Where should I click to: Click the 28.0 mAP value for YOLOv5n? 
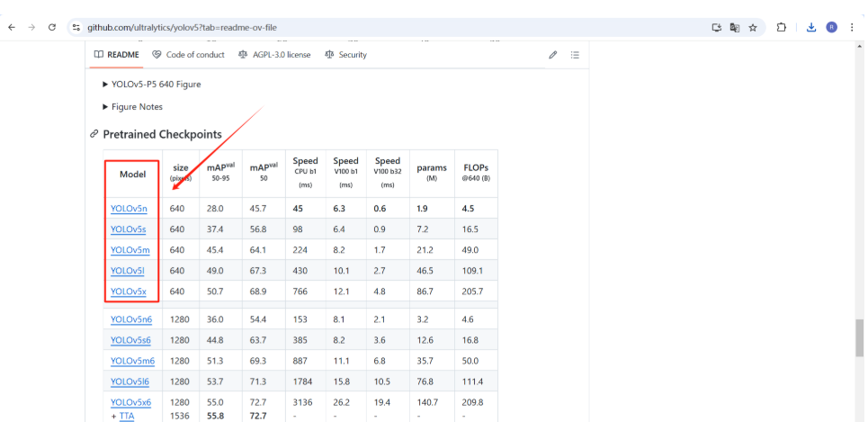click(x=215, y=209)
